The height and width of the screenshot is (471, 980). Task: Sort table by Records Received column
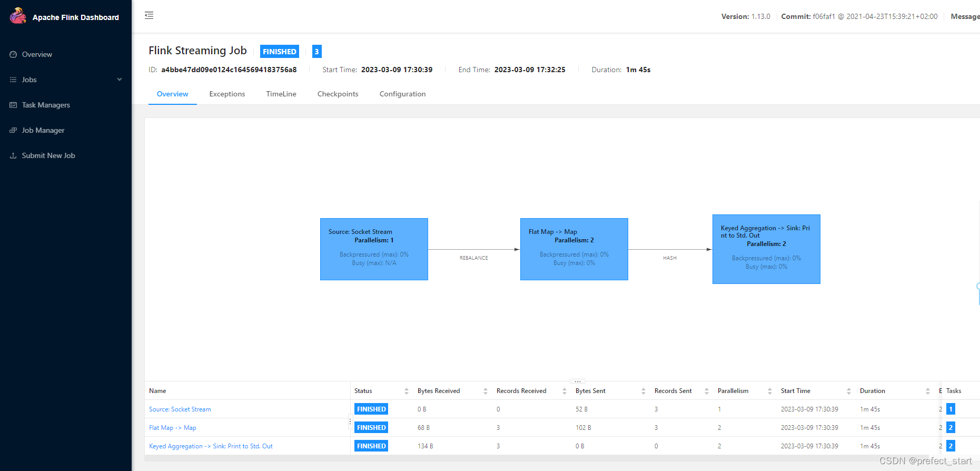(x=565, y=391)
